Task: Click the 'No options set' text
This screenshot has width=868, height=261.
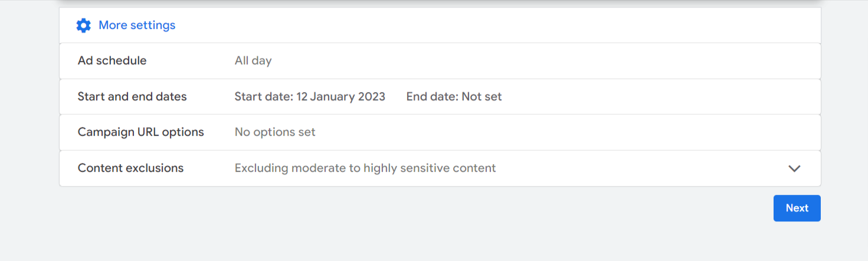Action: point(275,132)
